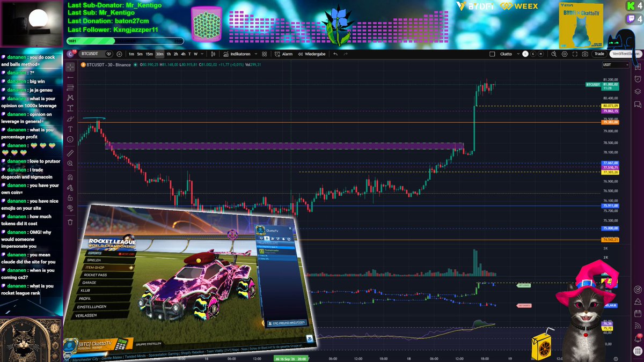Toggle the first filled C layout circle
Image resolution: width=644 pixels, height=362 pixels.
click(x=525, y=54)
